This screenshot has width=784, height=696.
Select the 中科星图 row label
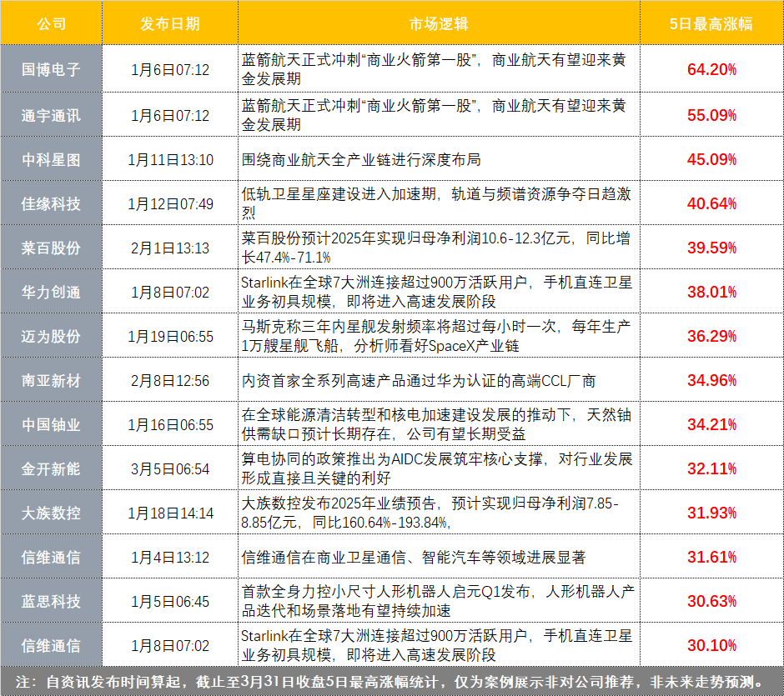click(51, 159)
